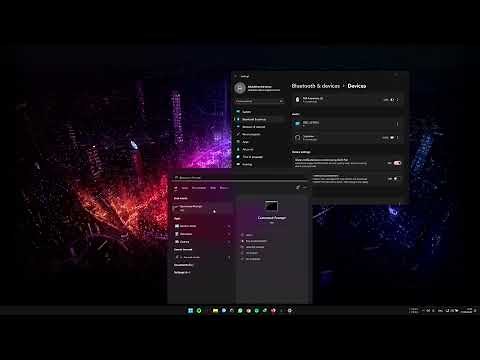Click Open file location in preview pane

[255, 247]
